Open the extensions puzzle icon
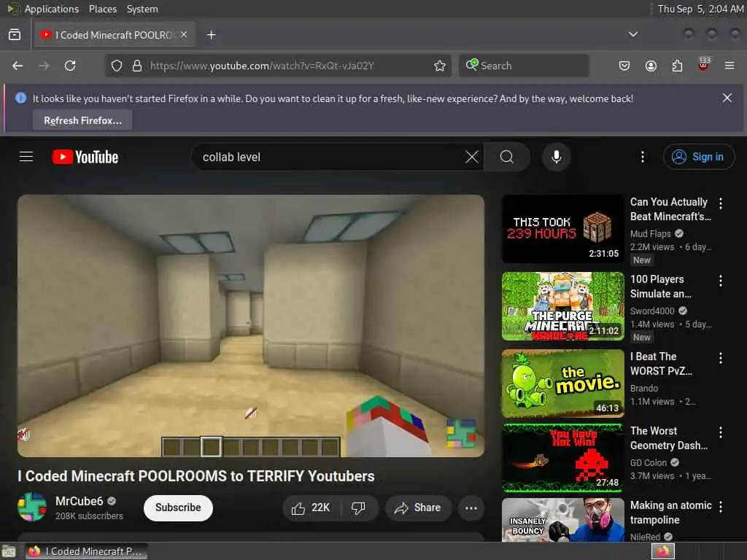This screenshot has height=560, width=747. (x=677, y=66)
